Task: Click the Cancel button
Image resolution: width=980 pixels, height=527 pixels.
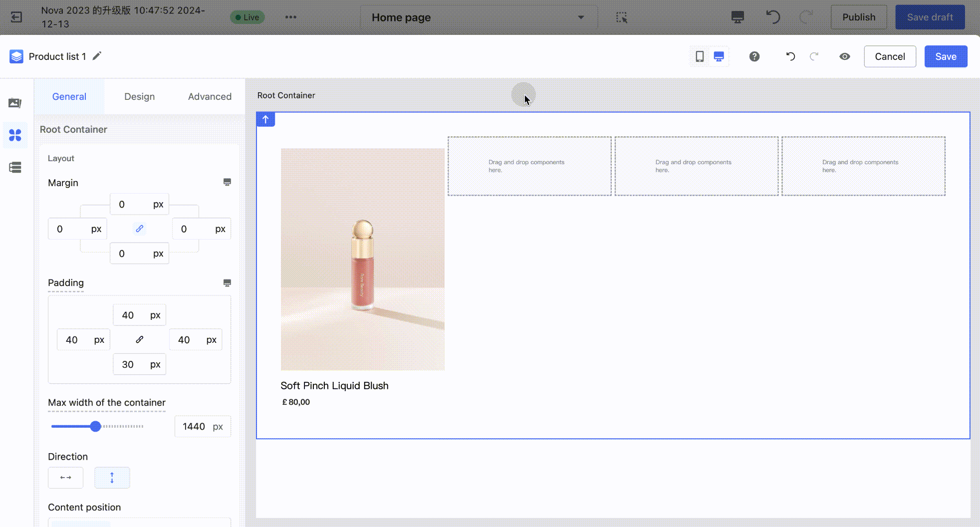Action: click(890, 56)
